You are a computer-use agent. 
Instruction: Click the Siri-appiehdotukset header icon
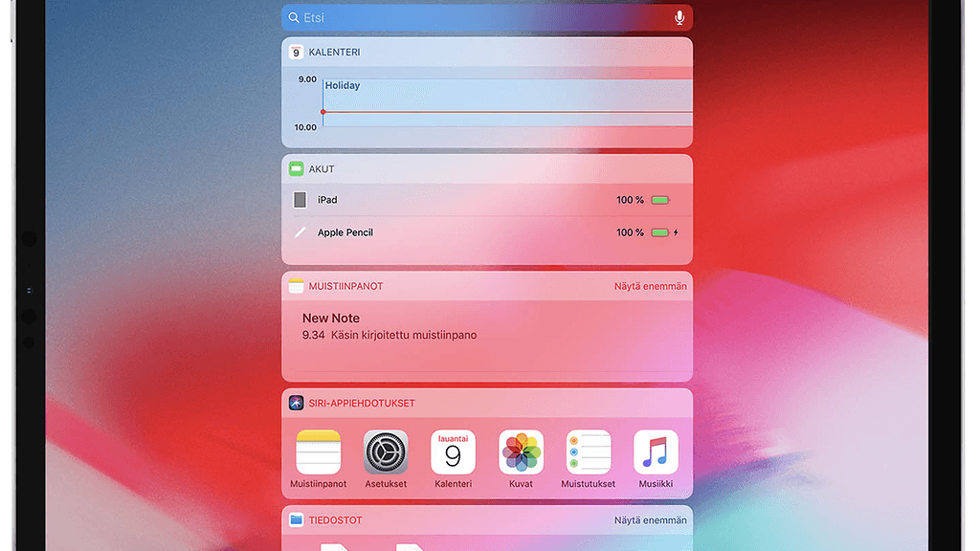coord(296,404)
